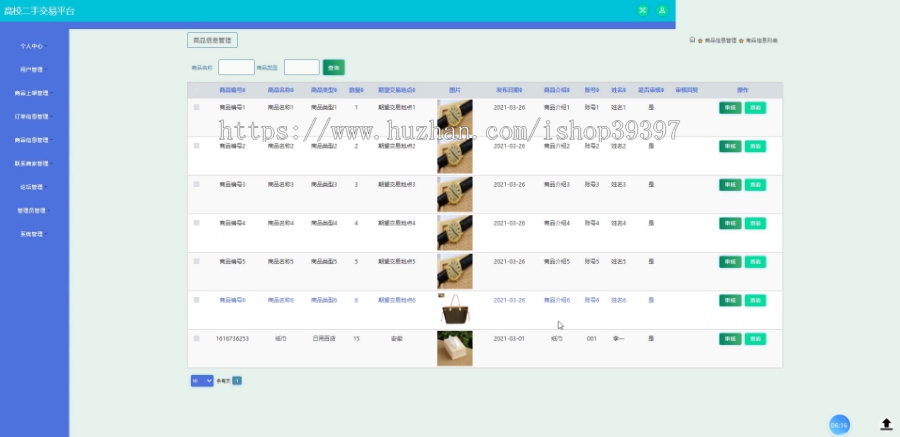This screenshot has width=900, height=437.
Task: Tick the select-all checkbox in table header
Action: [196, 90]
